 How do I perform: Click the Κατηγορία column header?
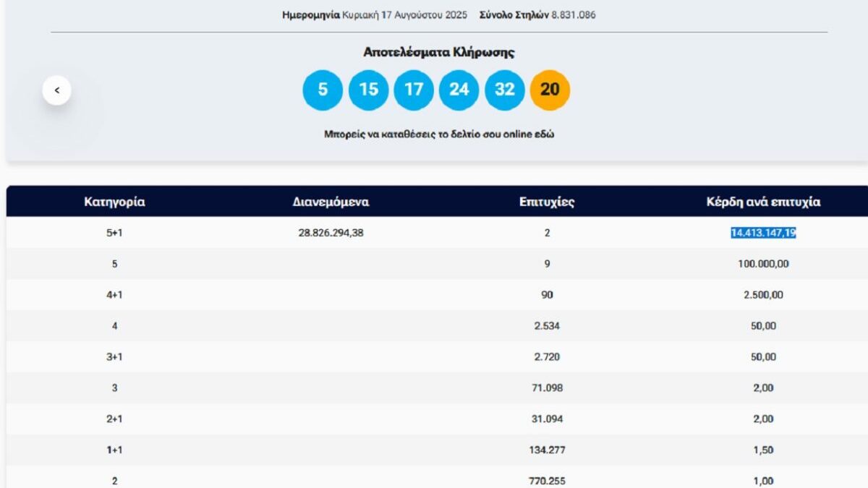tap(114, 202)
